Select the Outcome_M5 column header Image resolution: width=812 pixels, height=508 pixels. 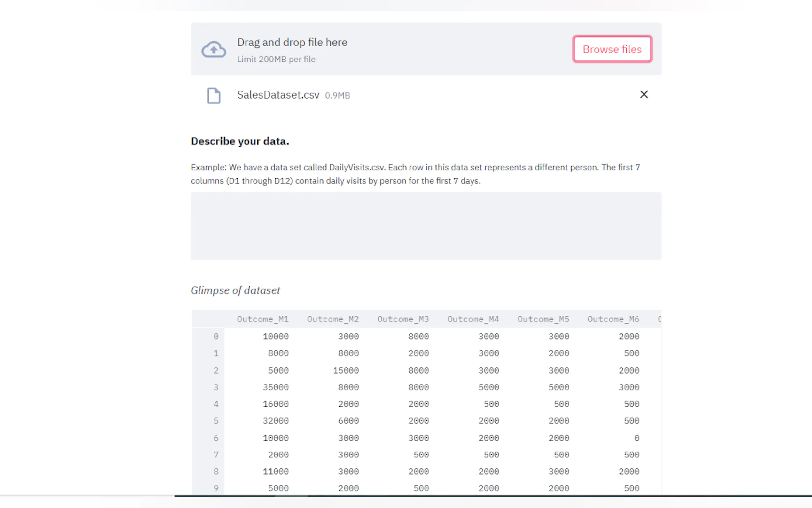[x=543, y=319]
